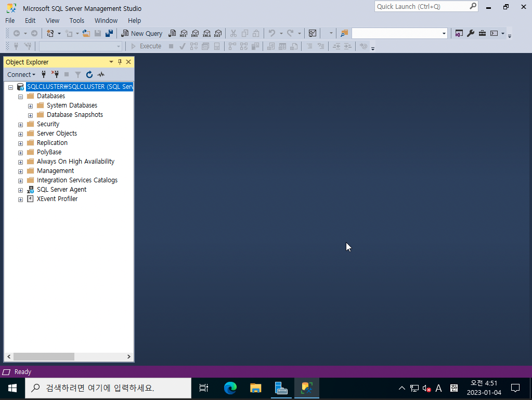Image resolution: width=532 pixels, height=400 pixels.
Task: Open the notification center icon
Action: click(x=515, y=388)
